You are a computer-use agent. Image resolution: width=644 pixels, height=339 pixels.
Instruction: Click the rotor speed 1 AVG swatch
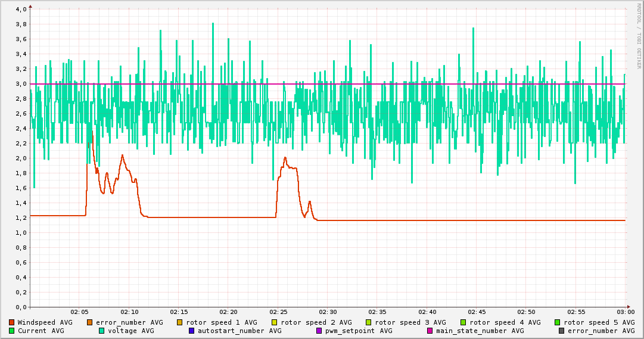[179, 322]
